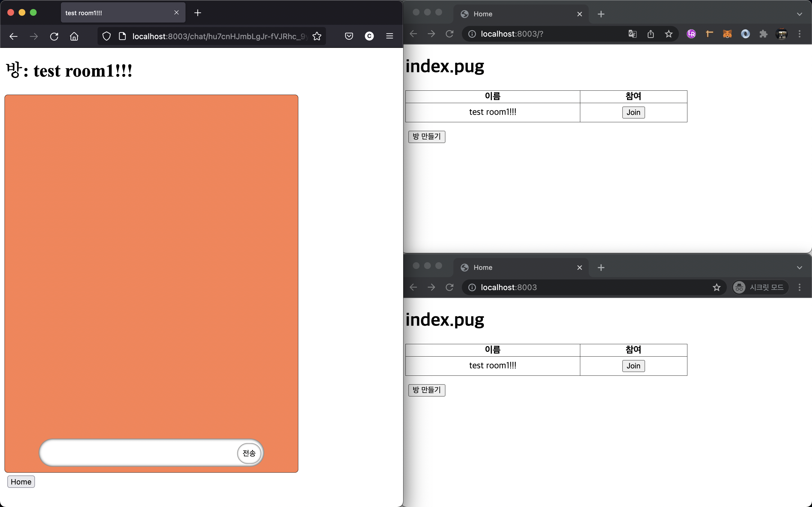812x507 pixels.
Task: Expand tab search chevron in incognito Chrome
Action: pyautogui.click(x=799, y=268)
